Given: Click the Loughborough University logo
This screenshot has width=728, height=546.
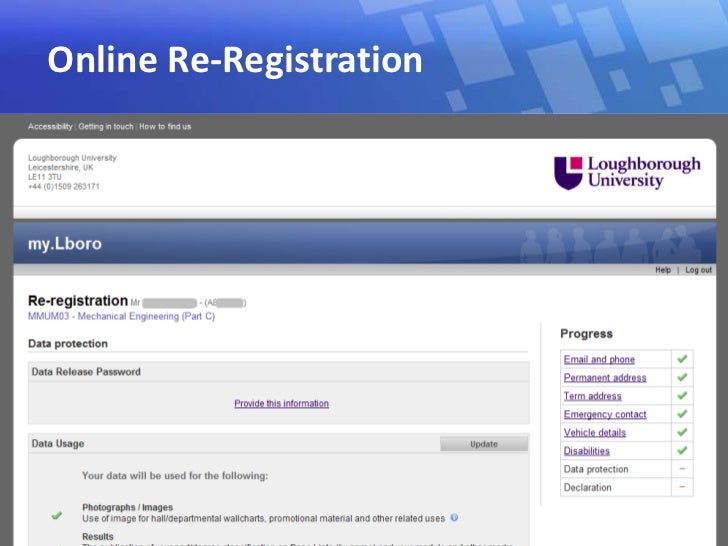Looking at the screenshot, I should click(627, 173).
